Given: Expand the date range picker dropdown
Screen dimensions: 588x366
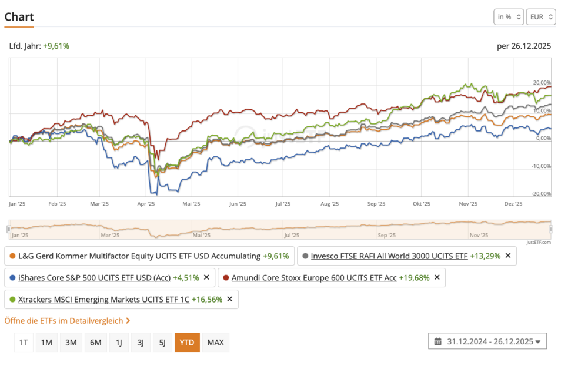Looking at the screenshot, I should pos(537,341).
